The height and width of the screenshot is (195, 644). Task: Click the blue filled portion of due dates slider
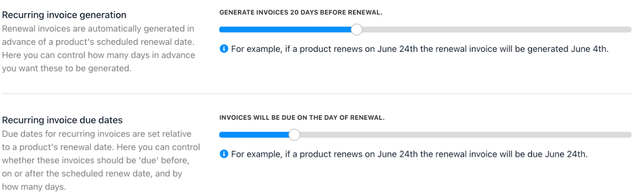point(254,135)
